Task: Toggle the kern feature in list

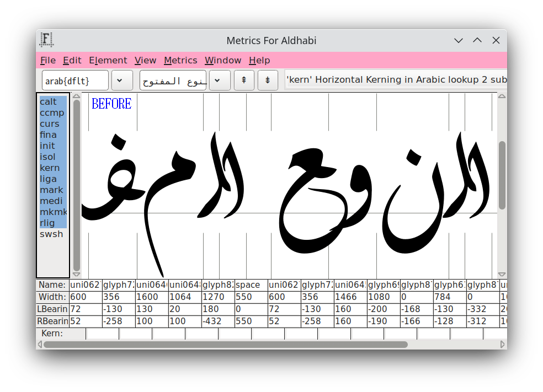Action: point(53,168)
